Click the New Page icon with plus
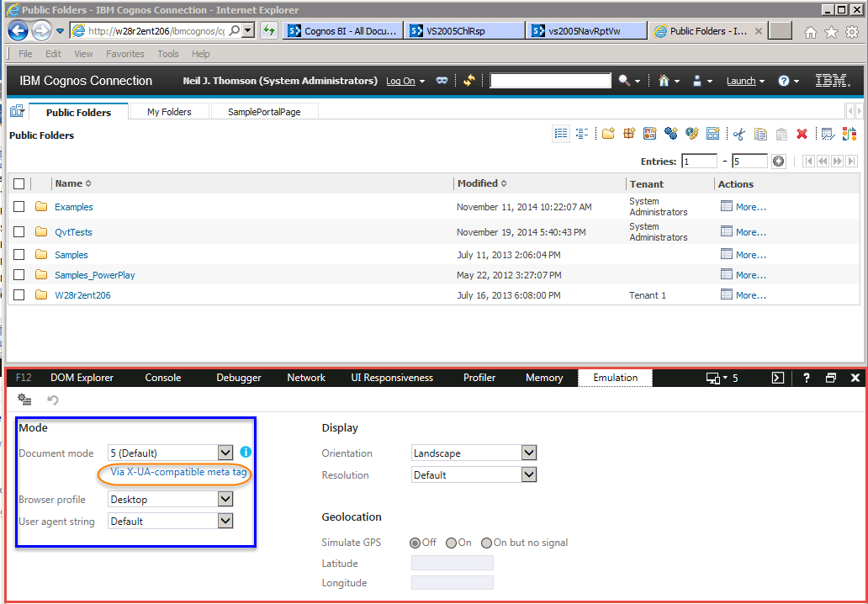Screen dimensions: 868x604 pyautogui.click(x=712, y=134)
